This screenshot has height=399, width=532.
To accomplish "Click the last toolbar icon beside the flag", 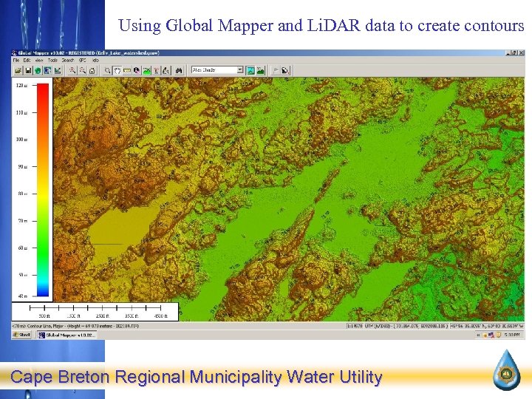I will [x=285, y=71].
